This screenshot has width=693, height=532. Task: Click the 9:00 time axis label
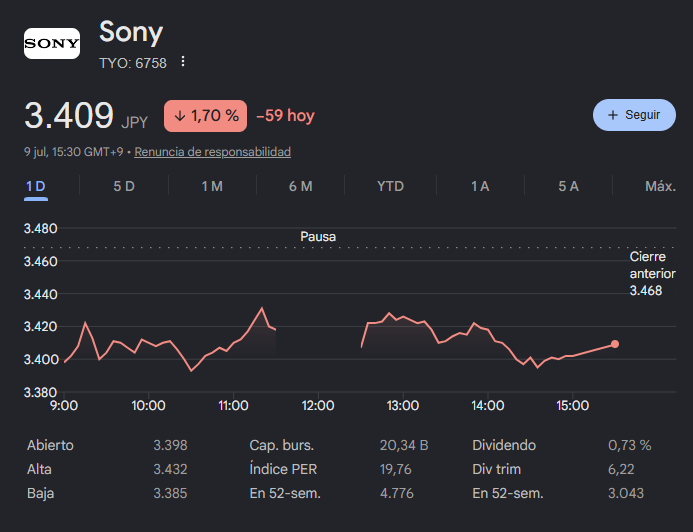[64, 405]
